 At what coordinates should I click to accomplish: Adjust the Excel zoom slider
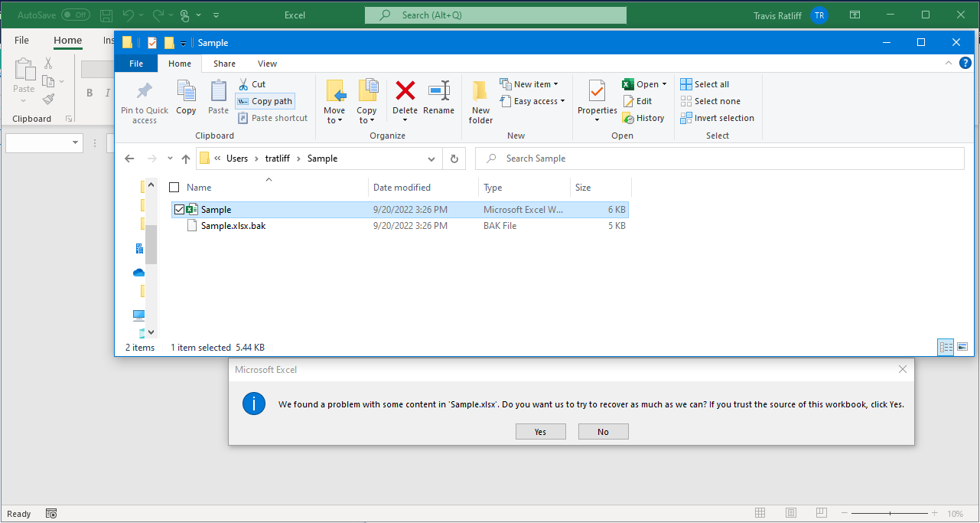pos(890,513)
